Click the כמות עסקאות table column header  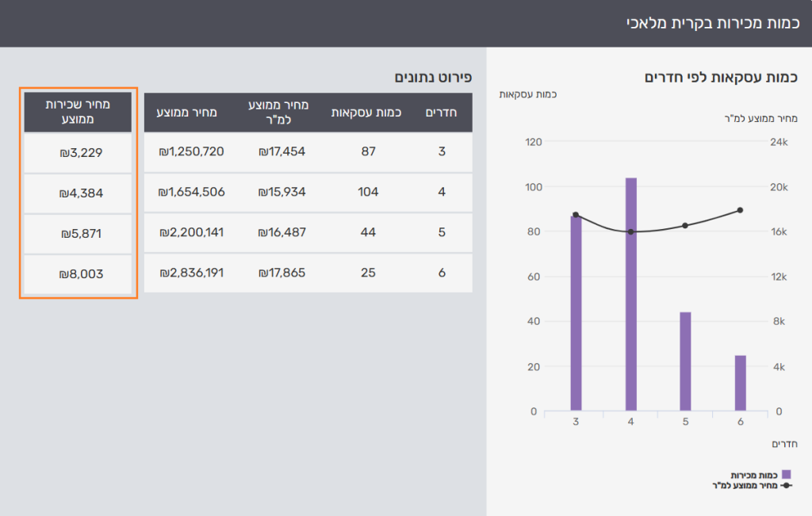tap(366, 112)
